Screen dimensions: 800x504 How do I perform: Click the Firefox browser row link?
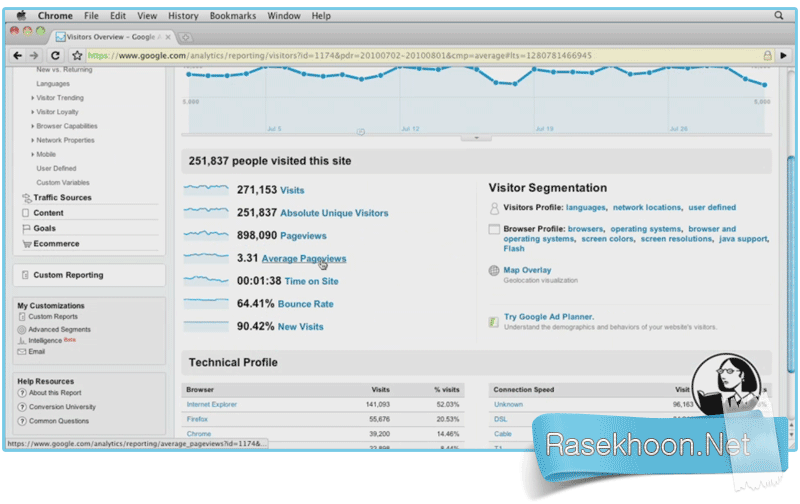pos(197,419)
